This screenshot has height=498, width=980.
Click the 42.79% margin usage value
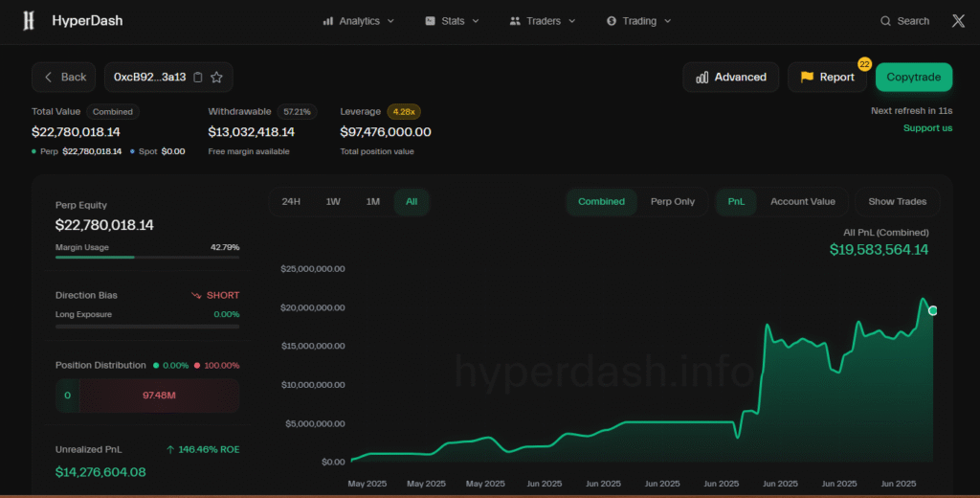(x=225, y=247)
